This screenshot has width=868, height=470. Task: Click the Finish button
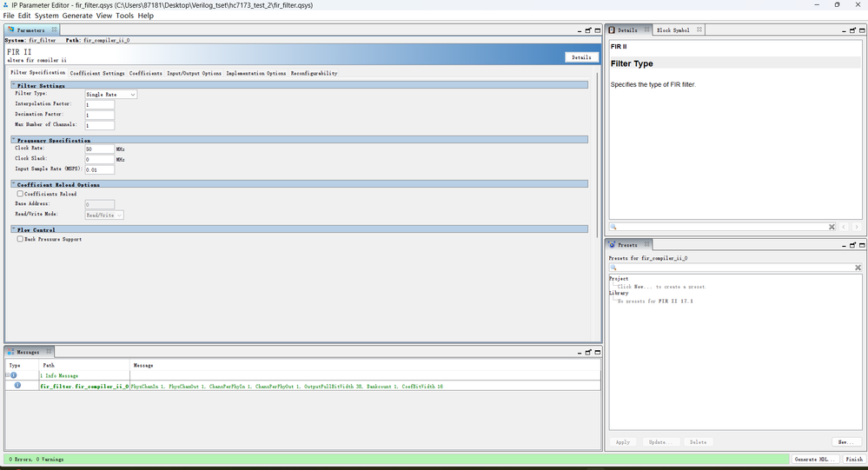854,459
